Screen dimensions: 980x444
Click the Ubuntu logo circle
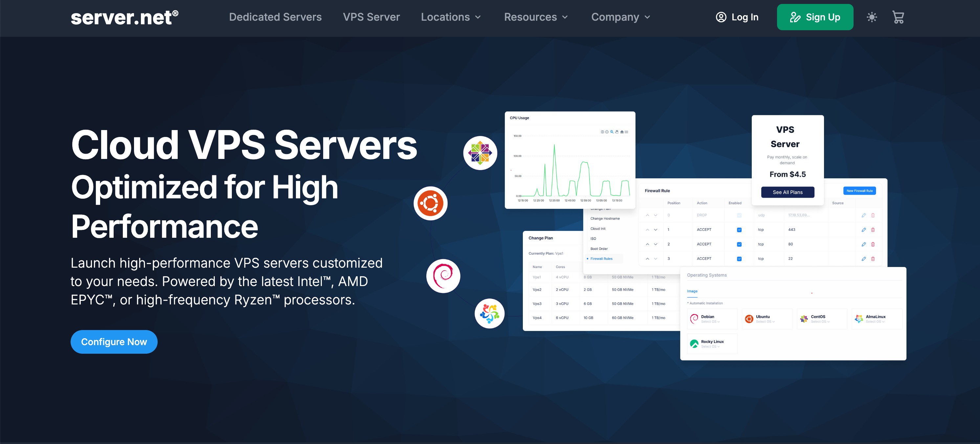click(430, 203)
